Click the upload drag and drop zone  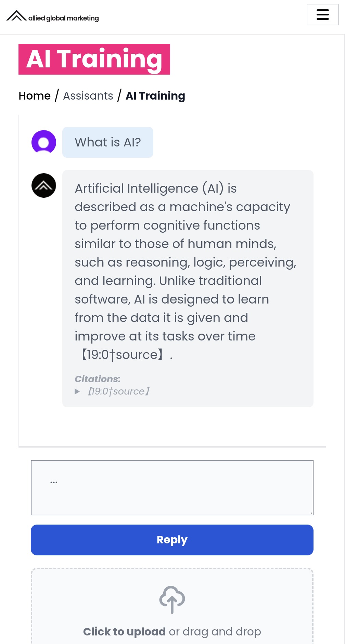[172, 606]
